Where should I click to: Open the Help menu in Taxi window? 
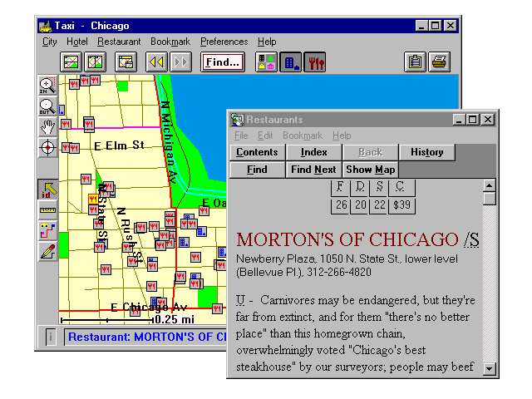(267, 42)
